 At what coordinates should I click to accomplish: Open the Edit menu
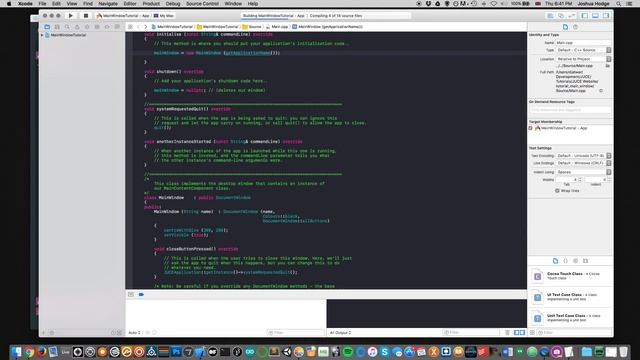click(x=56, y=4)
